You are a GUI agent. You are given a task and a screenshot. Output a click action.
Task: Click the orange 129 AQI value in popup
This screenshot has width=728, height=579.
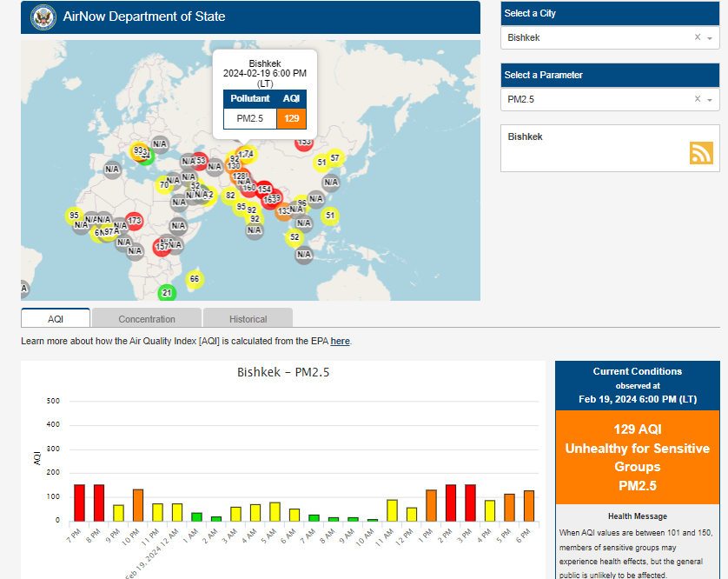pos(292,118)
